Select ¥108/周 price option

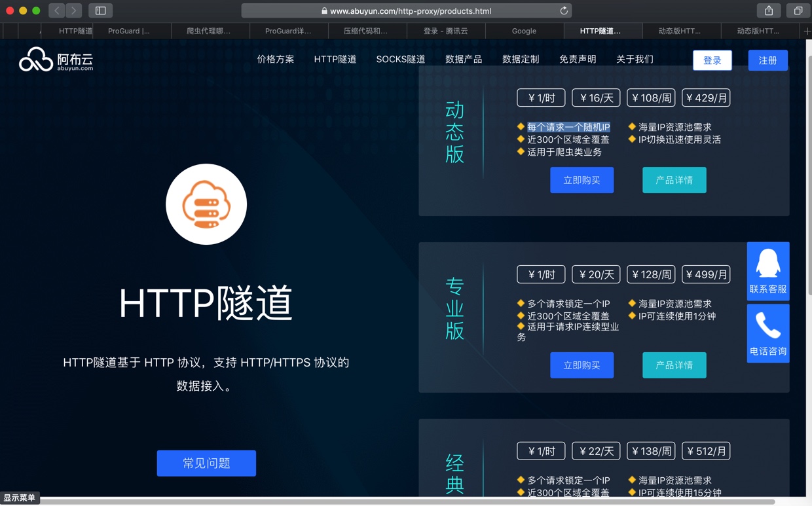(x=651, y=98)
